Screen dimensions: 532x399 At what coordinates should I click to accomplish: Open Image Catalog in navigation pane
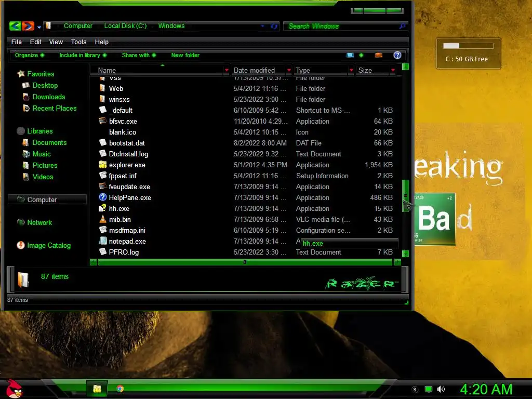click(49, 245)
